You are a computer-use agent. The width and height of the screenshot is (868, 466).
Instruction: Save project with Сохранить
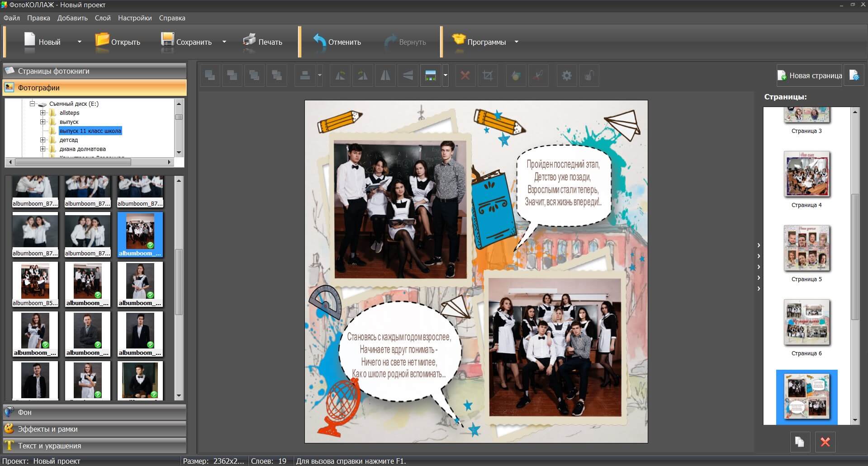pyautogui.click(x=186, y=42)
